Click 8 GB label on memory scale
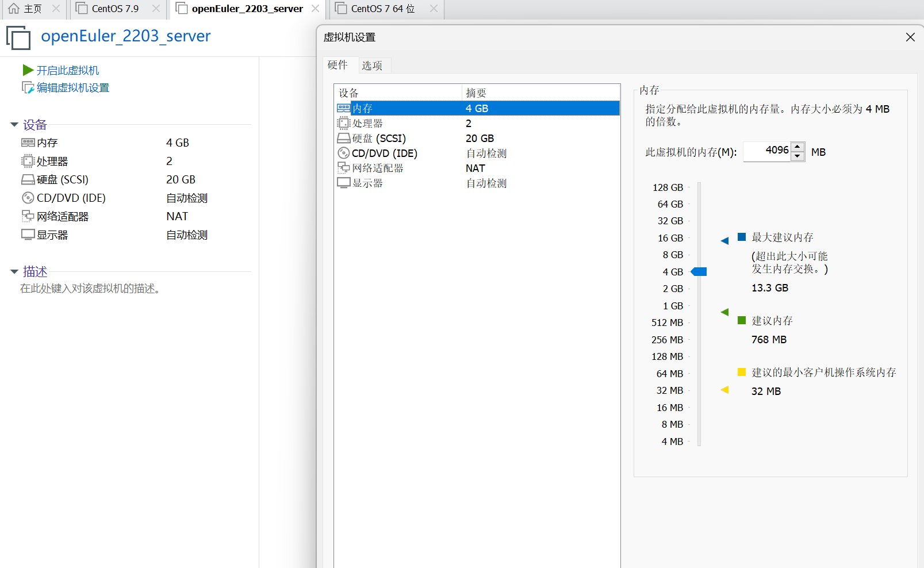This screenshot has width=924, height=568. [673, 255]
